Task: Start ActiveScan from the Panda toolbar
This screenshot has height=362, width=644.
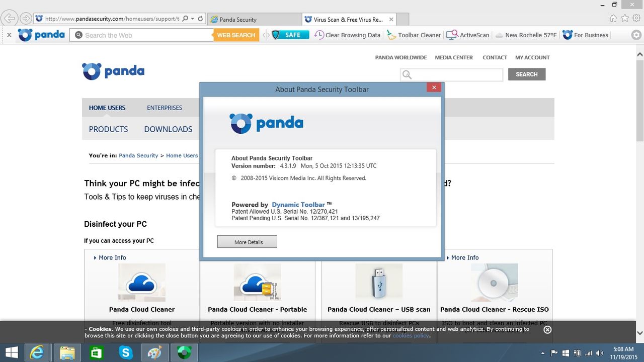Action: pyautogui.click(x=468, y=35)
